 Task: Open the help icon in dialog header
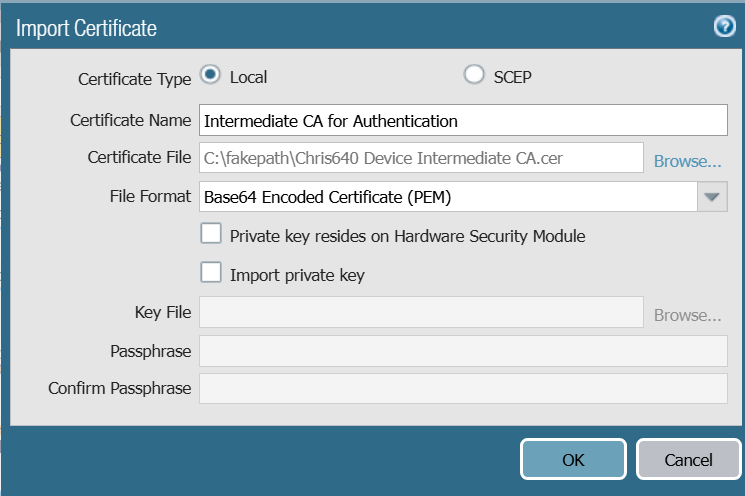coord(724,27)
